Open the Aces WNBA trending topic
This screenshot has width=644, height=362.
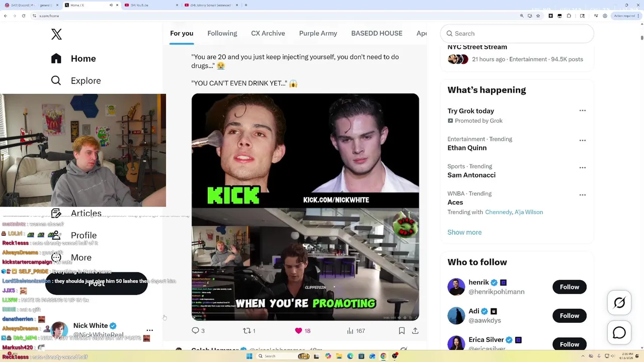(455, 202)
